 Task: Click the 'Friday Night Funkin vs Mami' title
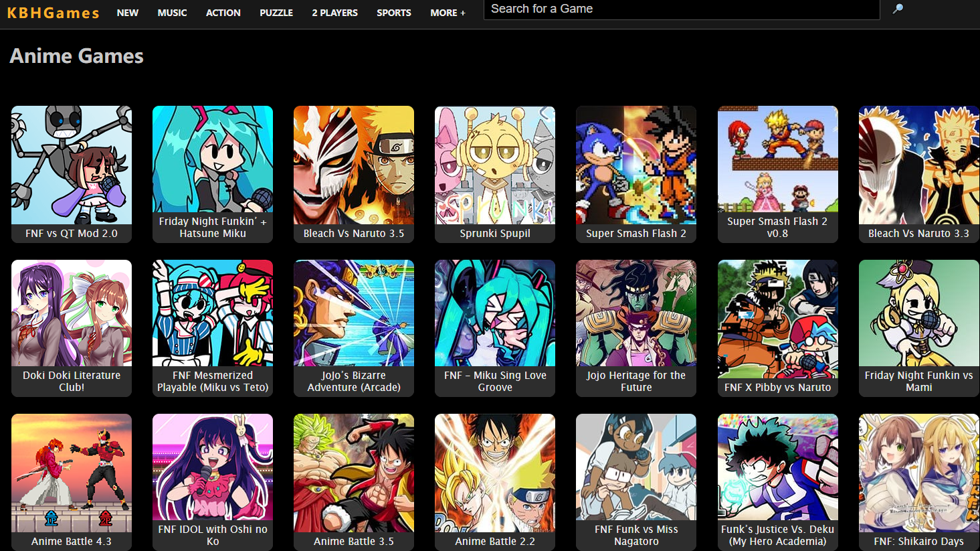pyautogui.click(x=919, y=382)
